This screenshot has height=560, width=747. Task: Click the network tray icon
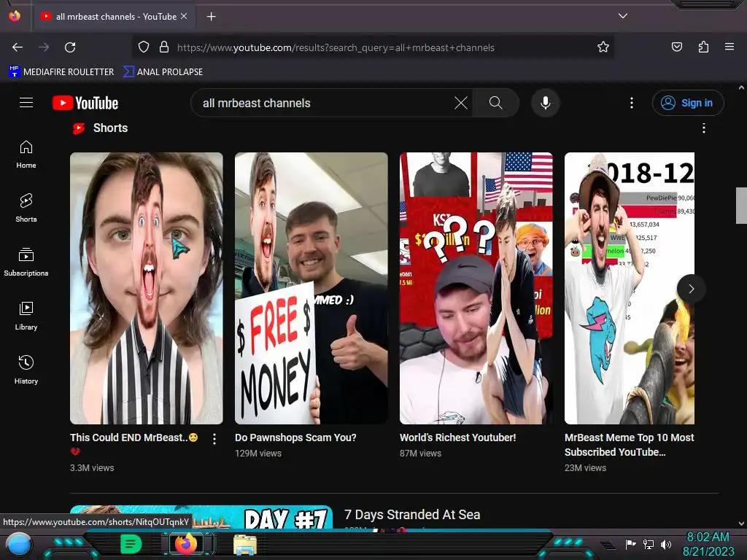tap(649, 544)
